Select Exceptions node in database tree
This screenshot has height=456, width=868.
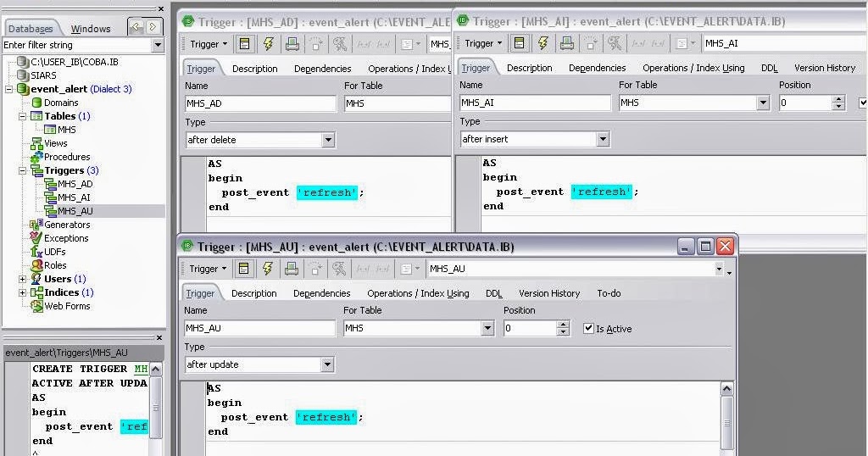pos(66,238)
